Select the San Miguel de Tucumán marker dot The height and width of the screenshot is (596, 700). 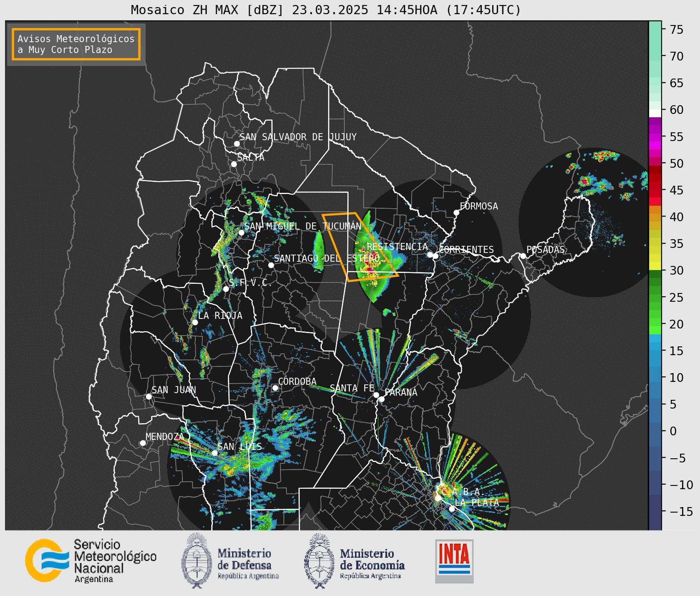point(241,232)
